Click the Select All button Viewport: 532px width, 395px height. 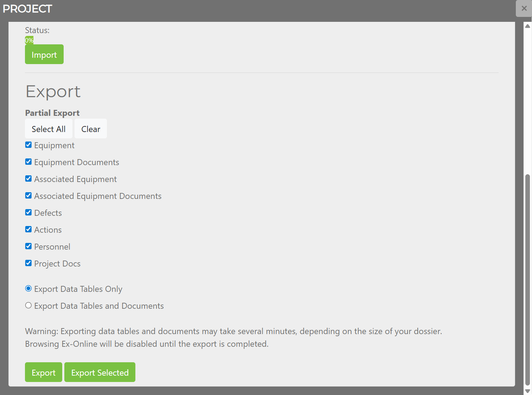49,128
